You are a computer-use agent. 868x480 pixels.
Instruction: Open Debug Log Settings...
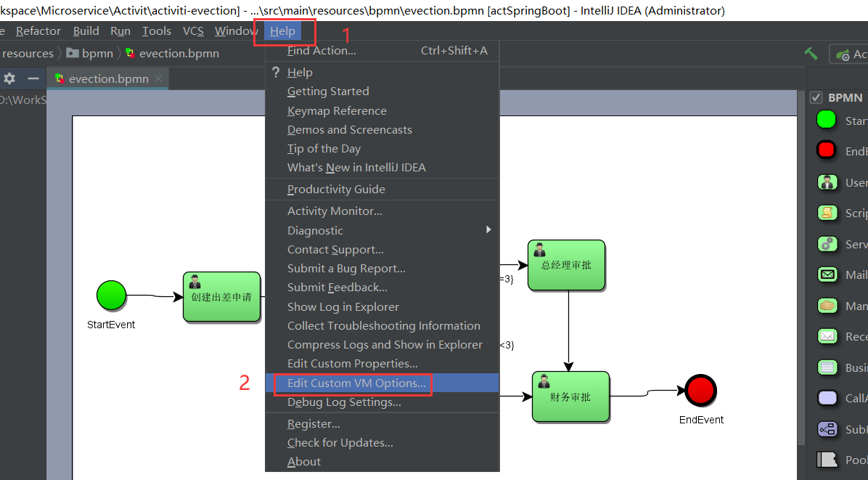click(382, 402)
